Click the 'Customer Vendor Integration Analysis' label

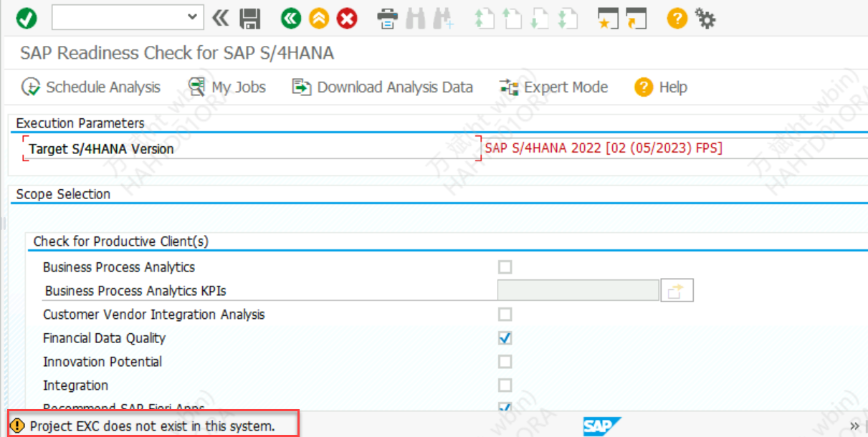tap(154, 314)
